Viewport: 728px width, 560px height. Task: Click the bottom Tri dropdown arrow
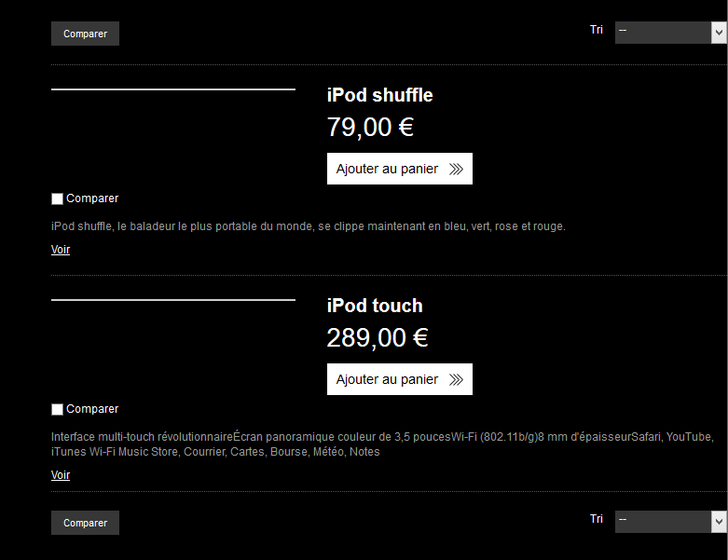[719, 522]
